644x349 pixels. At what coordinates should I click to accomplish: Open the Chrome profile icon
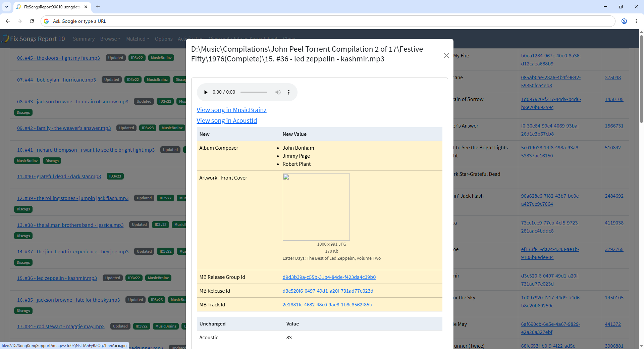(x=624, y=21)
